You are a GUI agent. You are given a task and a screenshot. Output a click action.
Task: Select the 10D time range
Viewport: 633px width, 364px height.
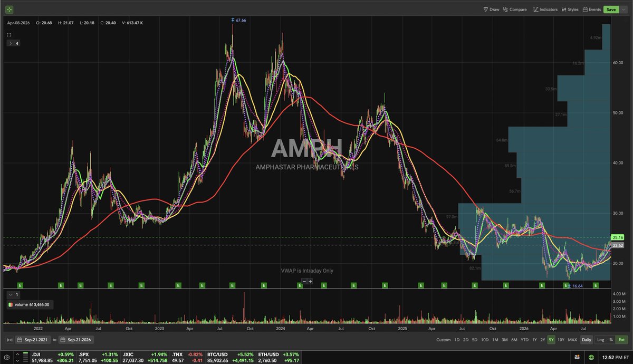484,340
